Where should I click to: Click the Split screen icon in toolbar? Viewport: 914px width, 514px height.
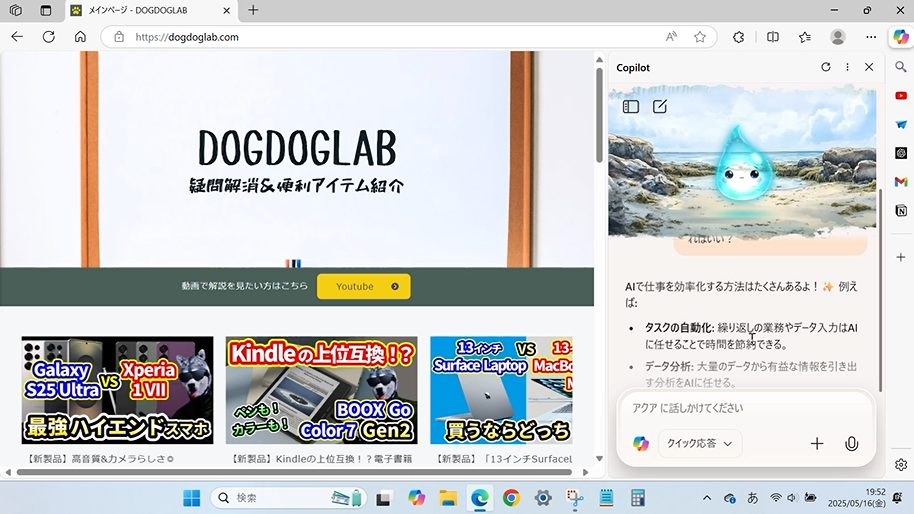click(x=772, y=37)
